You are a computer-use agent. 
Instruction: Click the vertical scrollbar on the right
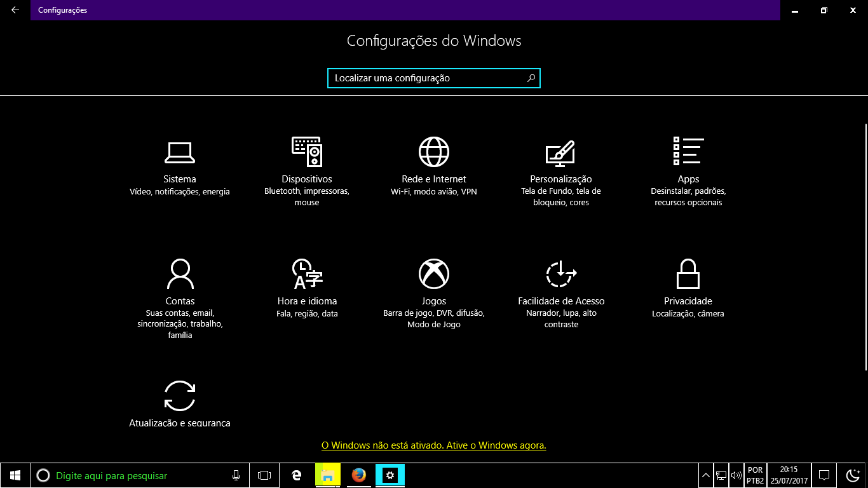point(865,248)
